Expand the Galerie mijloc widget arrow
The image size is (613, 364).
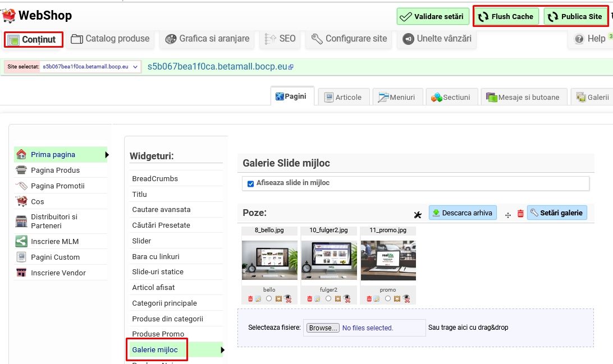(x=222, y=350)
